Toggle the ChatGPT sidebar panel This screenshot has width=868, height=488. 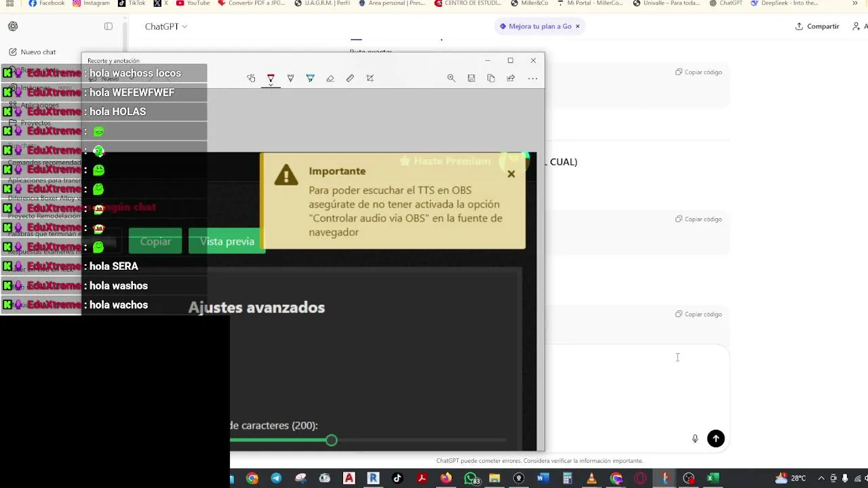pyautogui.click(x=108, y=26)
